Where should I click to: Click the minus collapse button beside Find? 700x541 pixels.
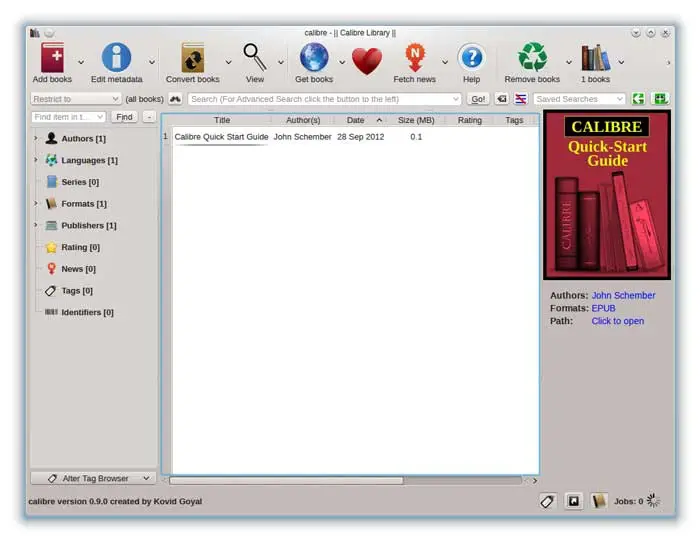click(149, 117)
